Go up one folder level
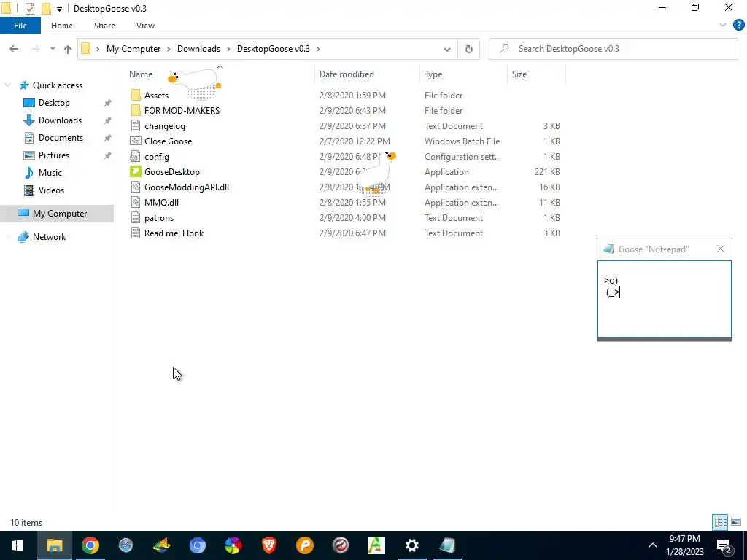The width and height of the screenshot is (747, 560). pos(68,49)
